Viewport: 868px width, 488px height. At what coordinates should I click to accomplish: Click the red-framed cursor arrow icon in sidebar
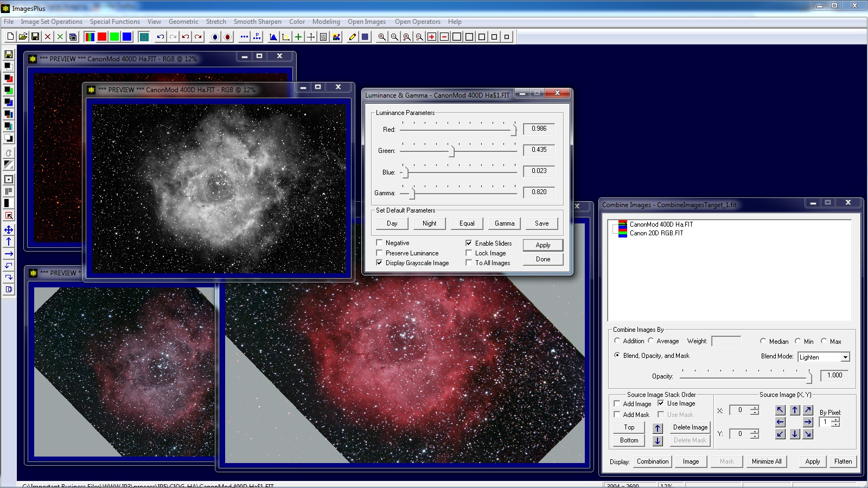click(x=9, y=215)
